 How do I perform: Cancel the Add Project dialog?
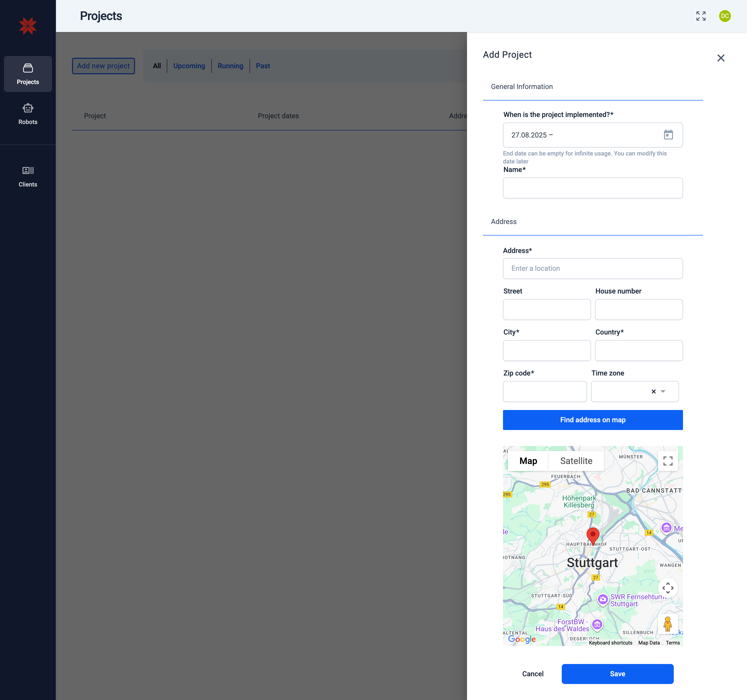click(x=532, y=674)
